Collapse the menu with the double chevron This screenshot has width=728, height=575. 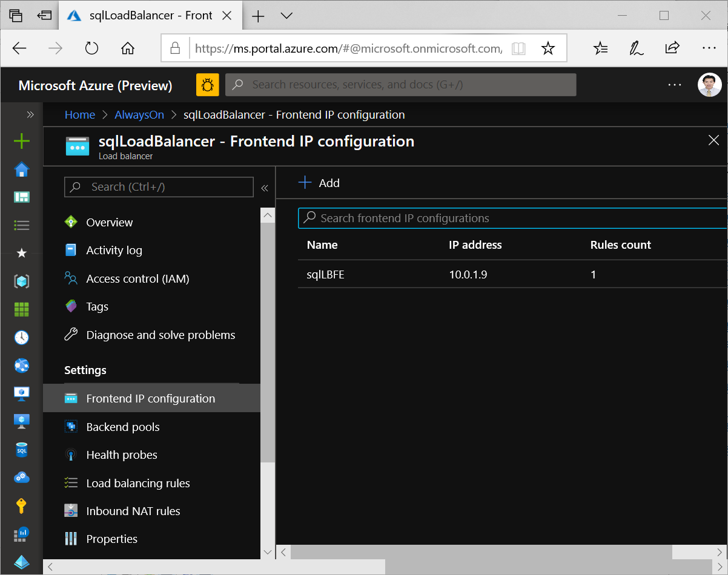(265, 188)
